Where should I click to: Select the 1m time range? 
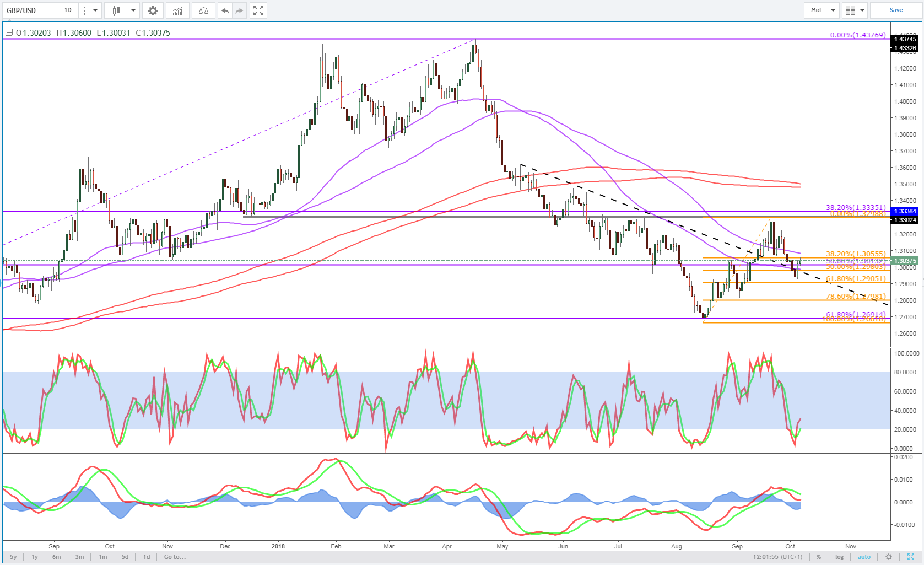pyautogui.click(x=102, y=557)
